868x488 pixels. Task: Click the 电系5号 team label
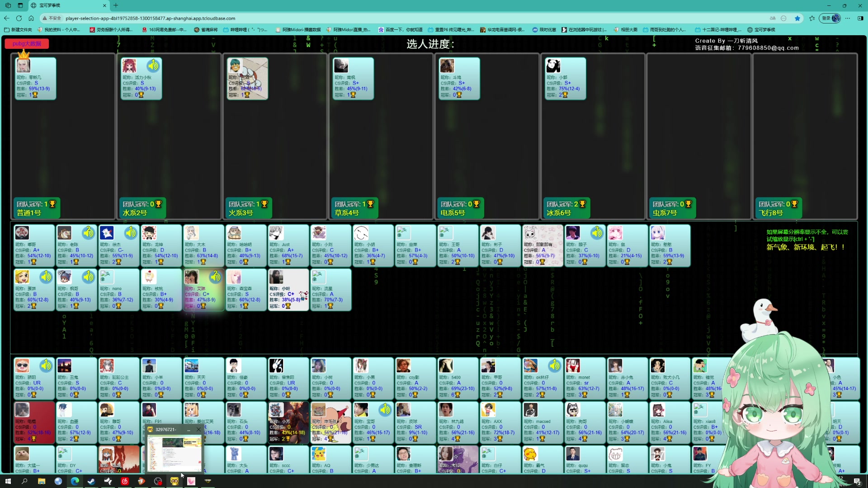pyautogui.click(x=453, y=213)
